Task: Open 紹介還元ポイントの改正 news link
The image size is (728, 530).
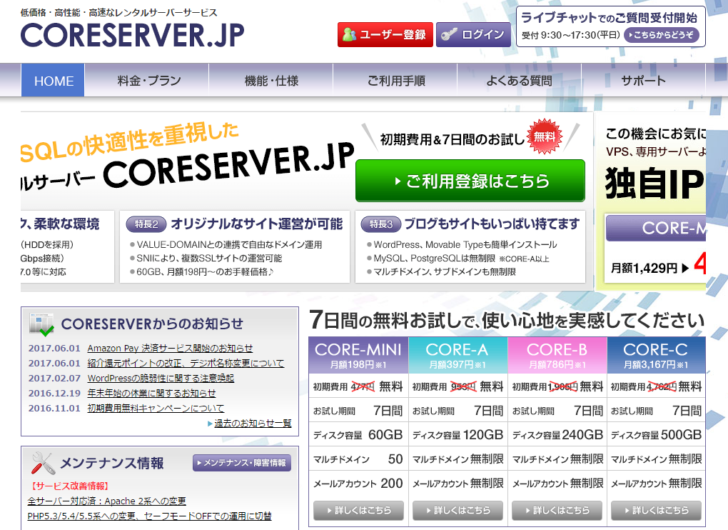Action: [186, 363]
